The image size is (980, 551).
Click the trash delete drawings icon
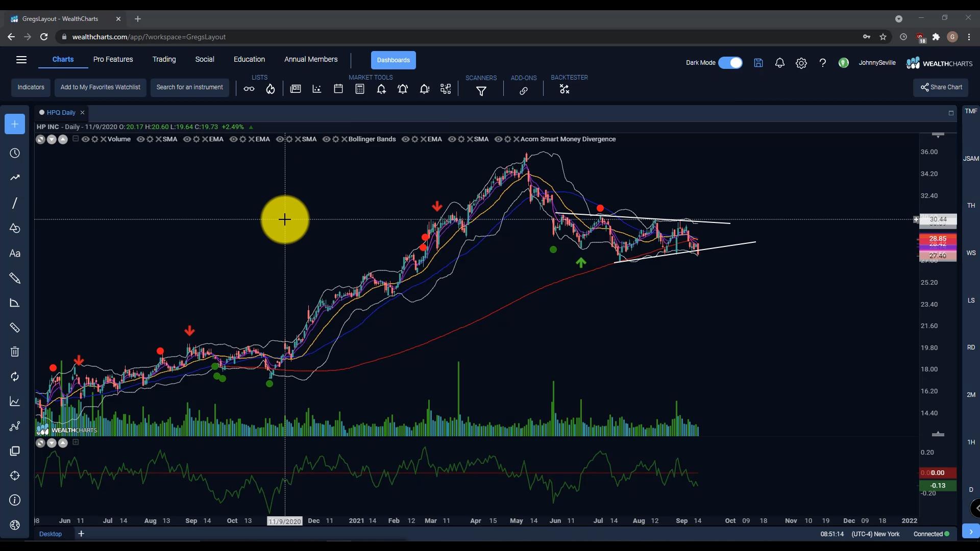pos(15,352)
